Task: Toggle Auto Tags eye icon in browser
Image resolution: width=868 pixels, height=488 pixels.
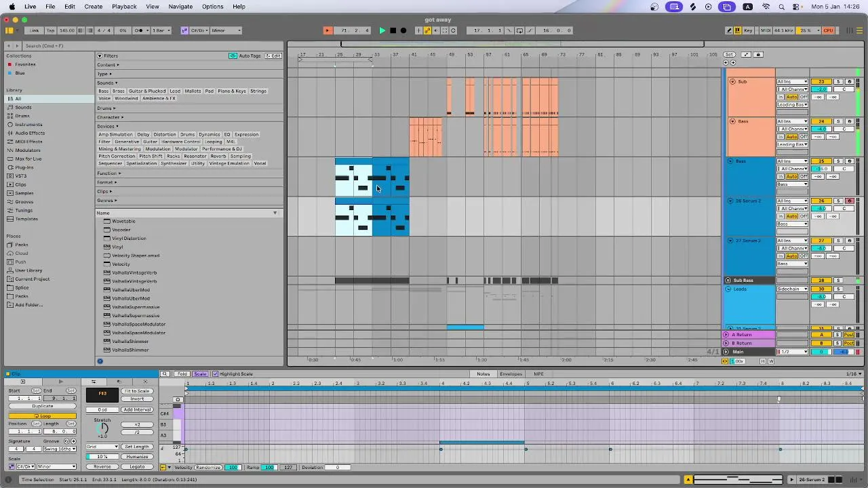Action: tap(233, 56)
